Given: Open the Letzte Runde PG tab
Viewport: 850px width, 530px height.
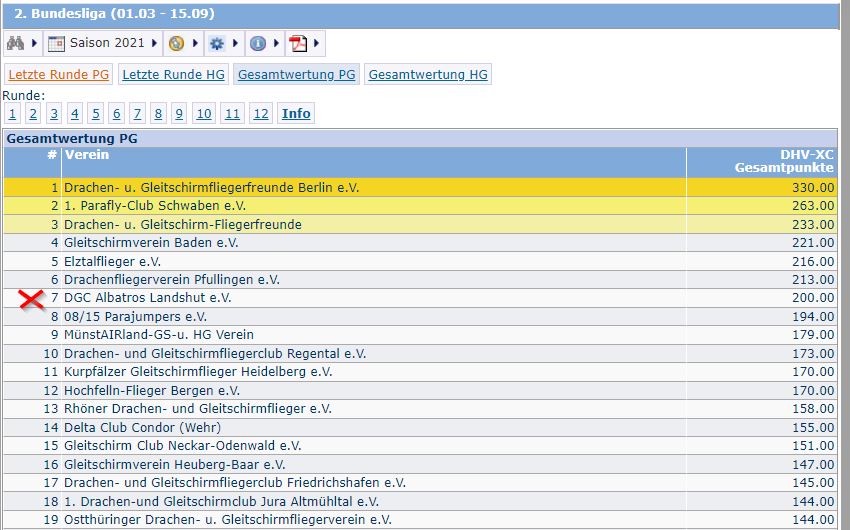Looking at the screenshot, I should (x=59, y=74).
